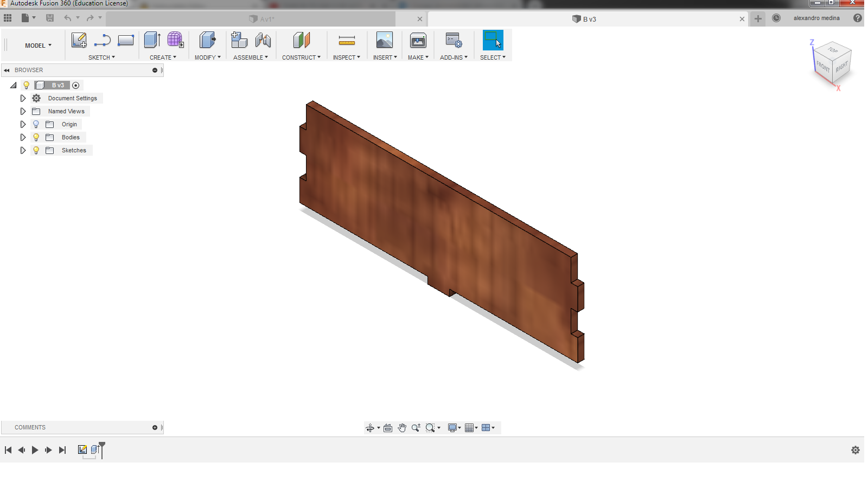Select the Extrude tool in Create

[152, 40]
